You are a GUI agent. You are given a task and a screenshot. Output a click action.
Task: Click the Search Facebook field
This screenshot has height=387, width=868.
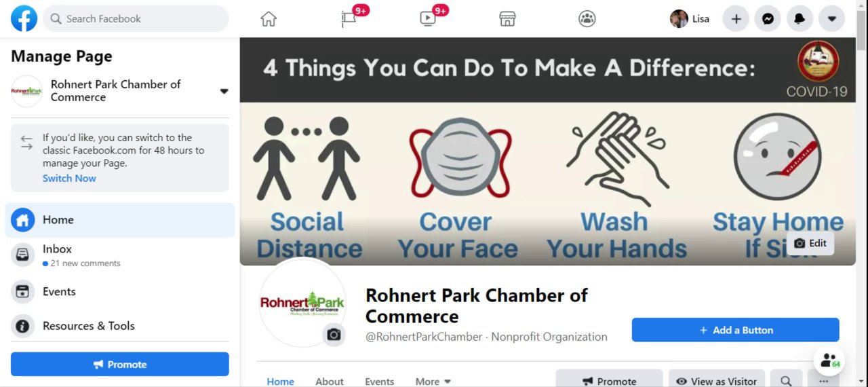pyautogui.click(x=136, y=19)
